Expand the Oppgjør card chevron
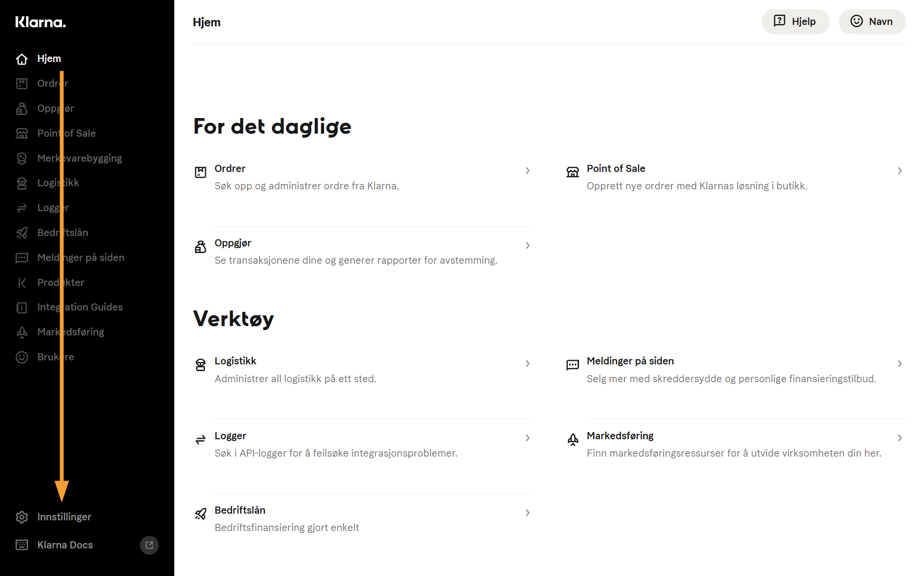924x576 pixels. pos(528,245)
